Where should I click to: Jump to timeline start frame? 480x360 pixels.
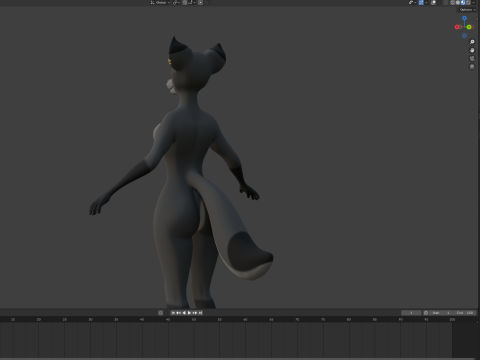tap(173, 313)
